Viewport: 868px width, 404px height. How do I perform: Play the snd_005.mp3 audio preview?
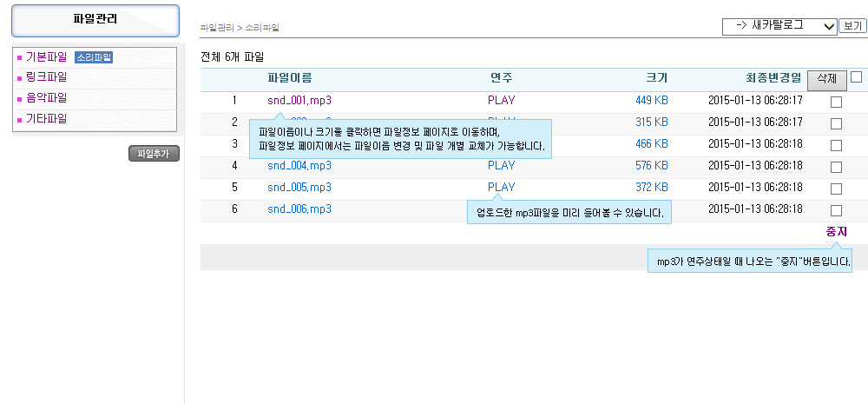tap(501, 187)
